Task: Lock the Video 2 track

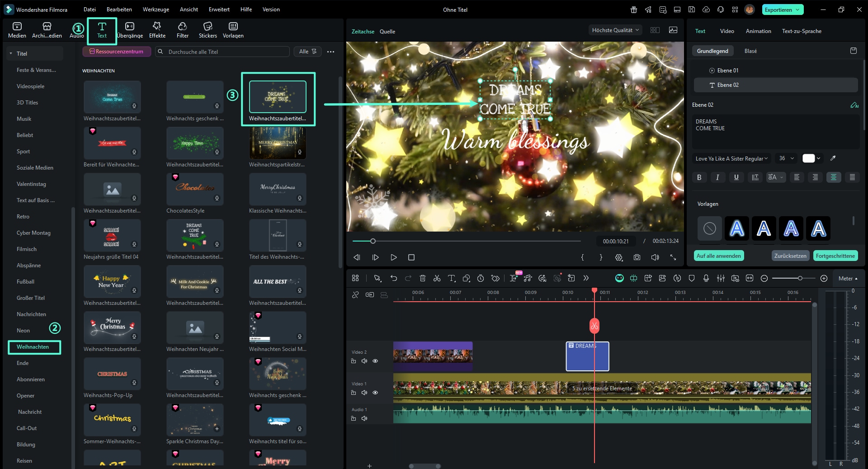Action: coord(354,361)
